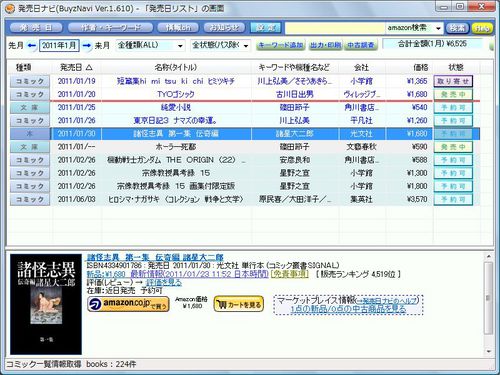Open 発売日ナビのヘルプ link
This screenshot has height=375, width=500.
pyautogui.click(x=387, y=301)
